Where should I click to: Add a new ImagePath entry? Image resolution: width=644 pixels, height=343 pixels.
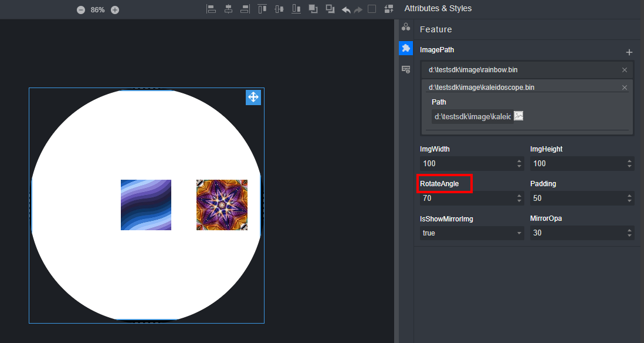629,52
